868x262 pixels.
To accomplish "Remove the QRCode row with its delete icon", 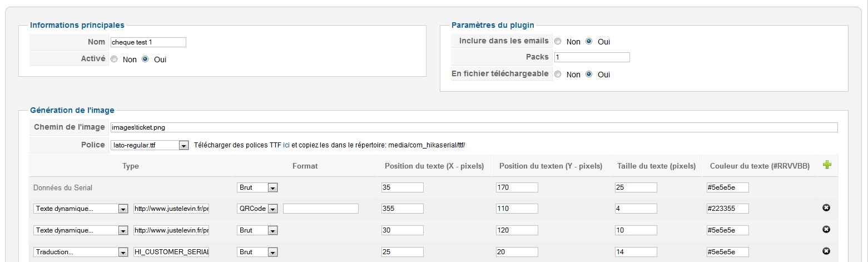I will click(826, 208).
